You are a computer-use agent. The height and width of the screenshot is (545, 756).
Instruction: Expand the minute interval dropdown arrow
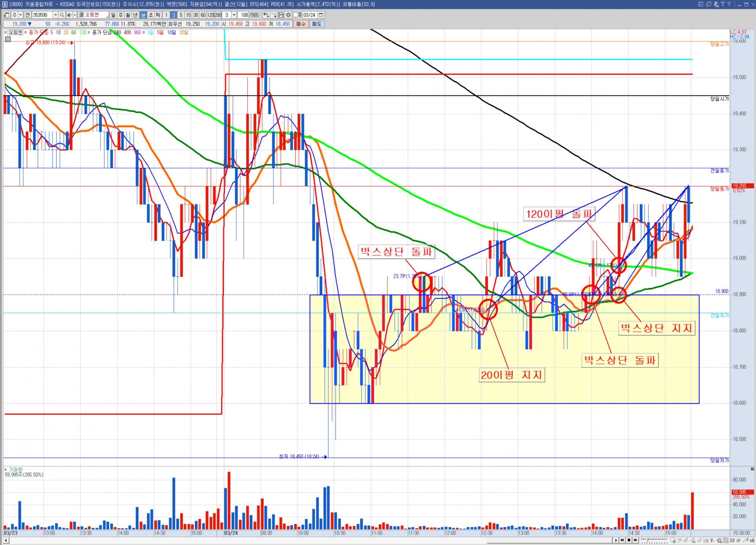(x=234, y=15)
